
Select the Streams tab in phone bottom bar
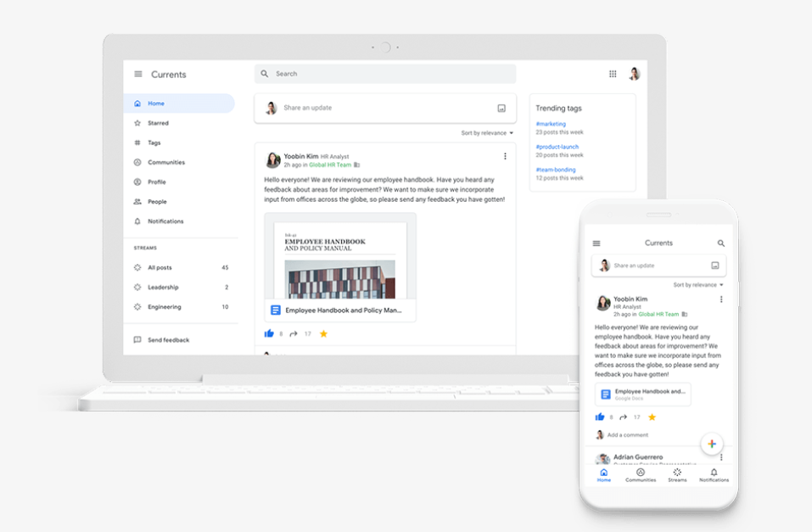point(677,475)
